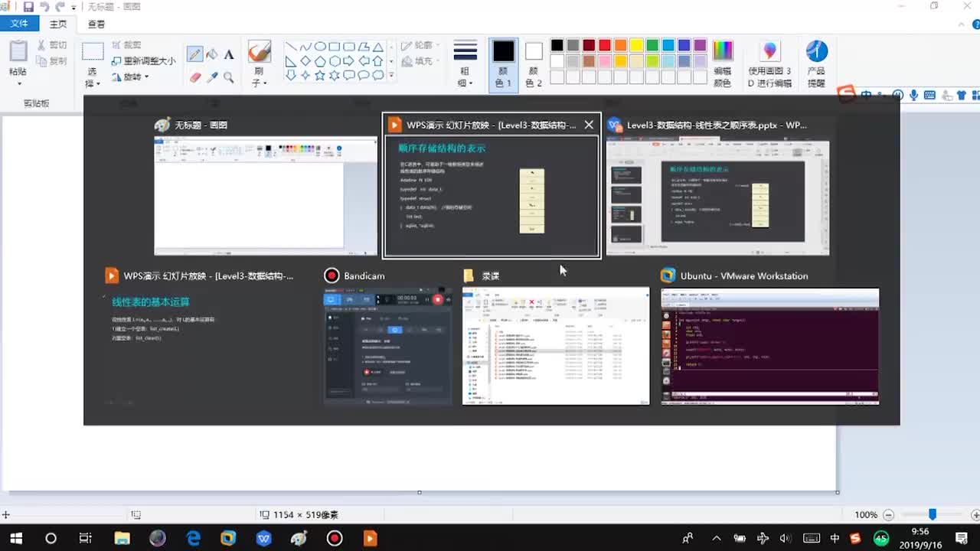This screenshot has width=980, height=551.
Task: Open Microsoft Edge from the taskbar
Action: [x=194, y=539]
